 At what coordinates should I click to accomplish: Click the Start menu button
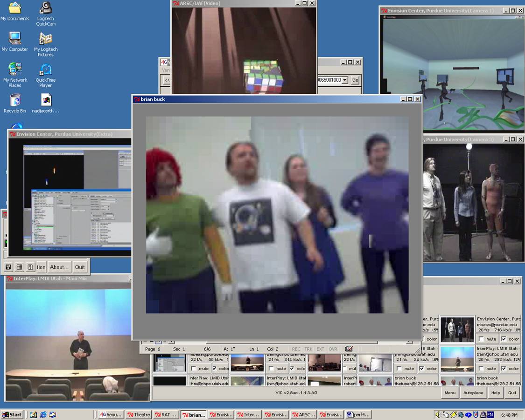pyautogui.click(x=12, y=414)
